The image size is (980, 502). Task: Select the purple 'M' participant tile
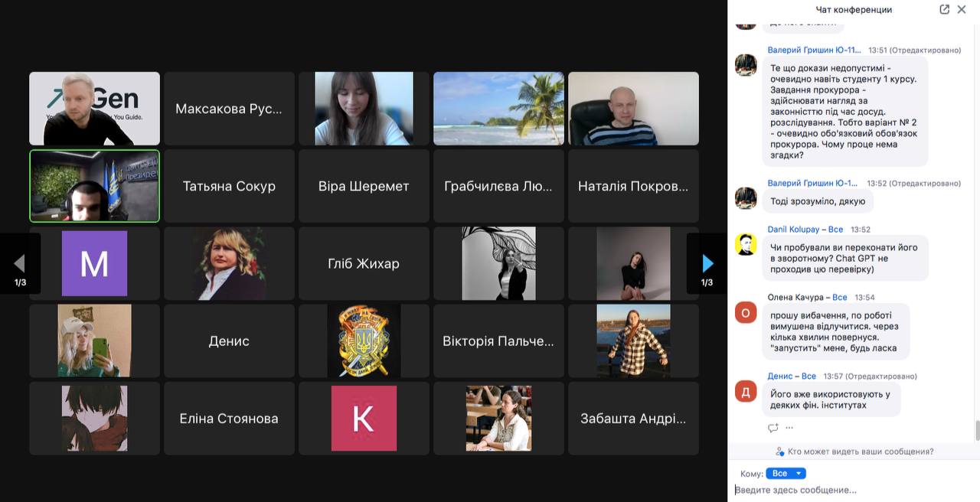94,263
